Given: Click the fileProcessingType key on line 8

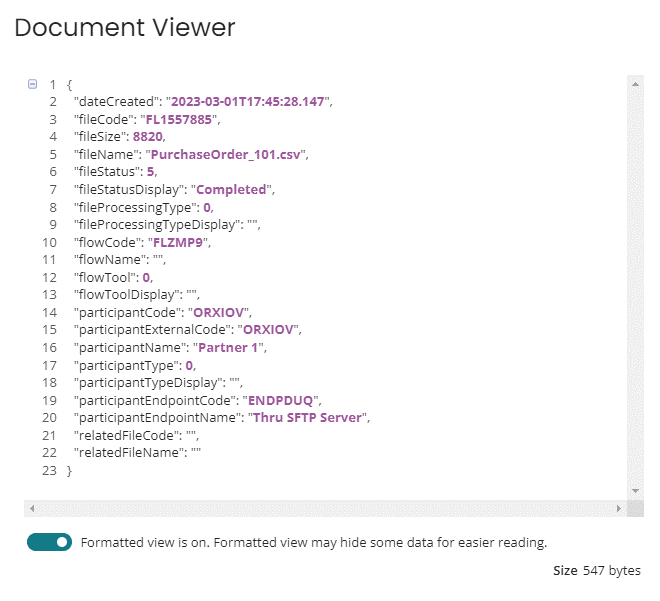Looking at the screenshot, I should click(x=135, y=207).
